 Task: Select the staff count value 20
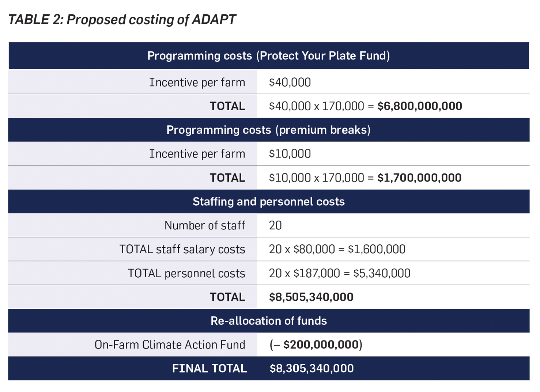point(275,225)
